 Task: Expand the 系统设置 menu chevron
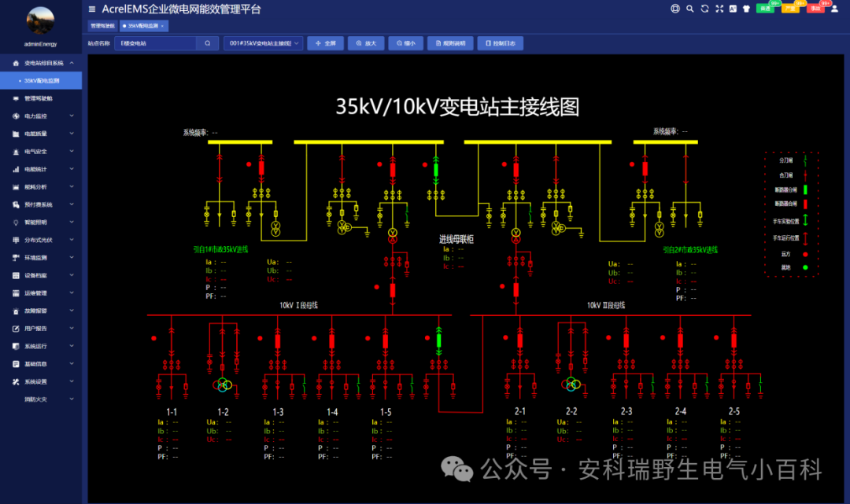[72, 381]
